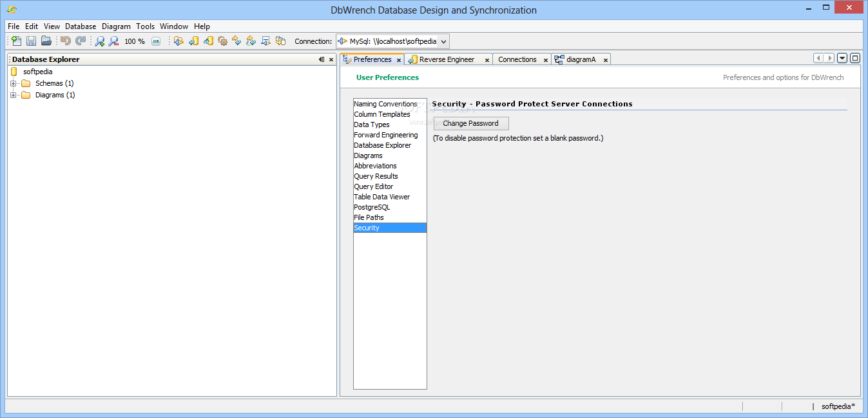The height and width of the screenshot is (418, 868).
Task: Click the gear settings toolbar icon
Action: pyautogui.click(x=223, y=41)
